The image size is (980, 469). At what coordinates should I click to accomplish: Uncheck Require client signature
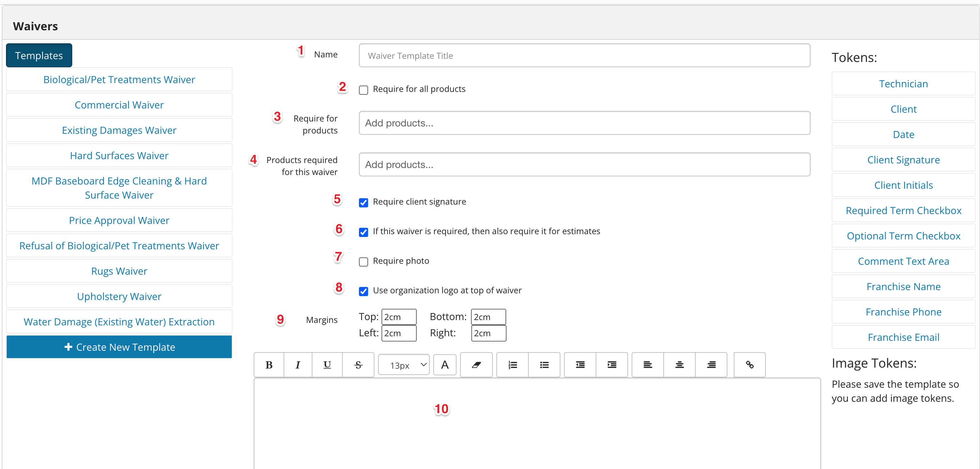click(x=363, y=202)
